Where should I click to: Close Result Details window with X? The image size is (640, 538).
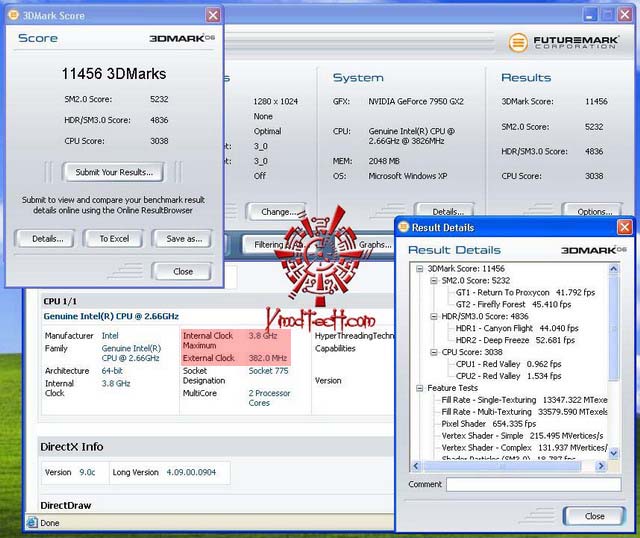point(624,227)
